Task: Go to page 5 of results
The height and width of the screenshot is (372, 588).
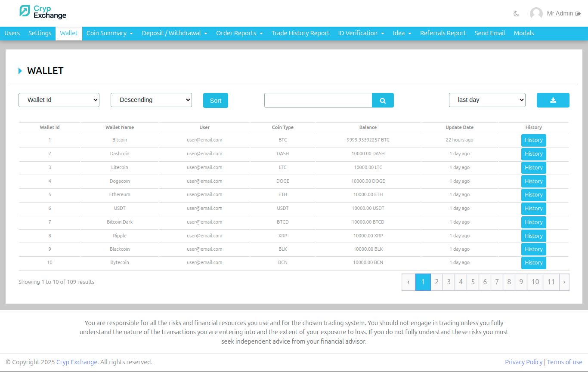Action: (x=473, y=282)
